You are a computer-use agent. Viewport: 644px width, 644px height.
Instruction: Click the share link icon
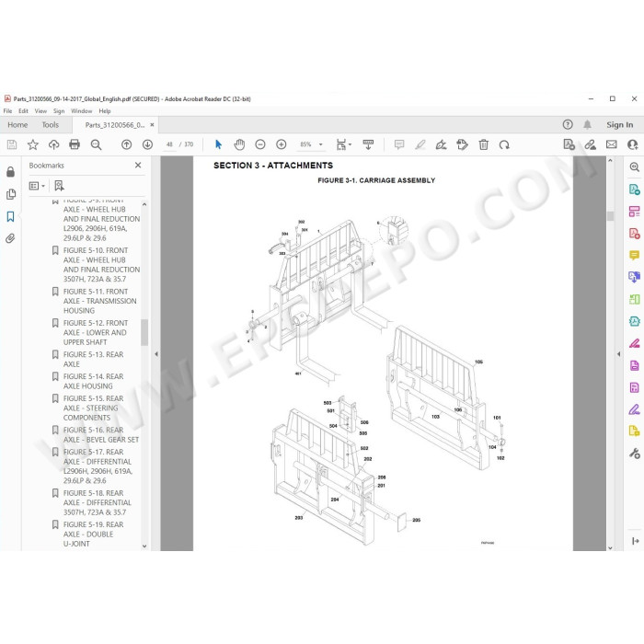click(591, 144)
